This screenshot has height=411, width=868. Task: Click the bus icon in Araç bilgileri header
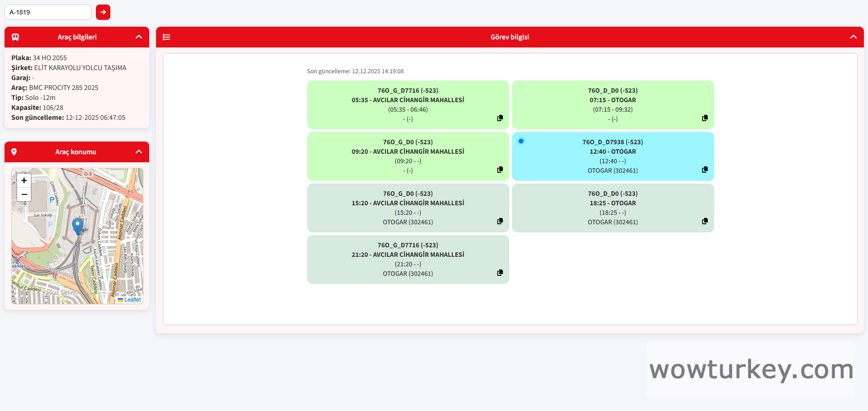(x=15, y=37)
